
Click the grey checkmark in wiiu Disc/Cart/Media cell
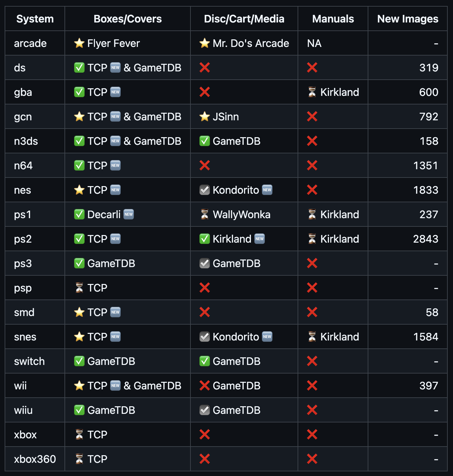(x=205, y=410)
